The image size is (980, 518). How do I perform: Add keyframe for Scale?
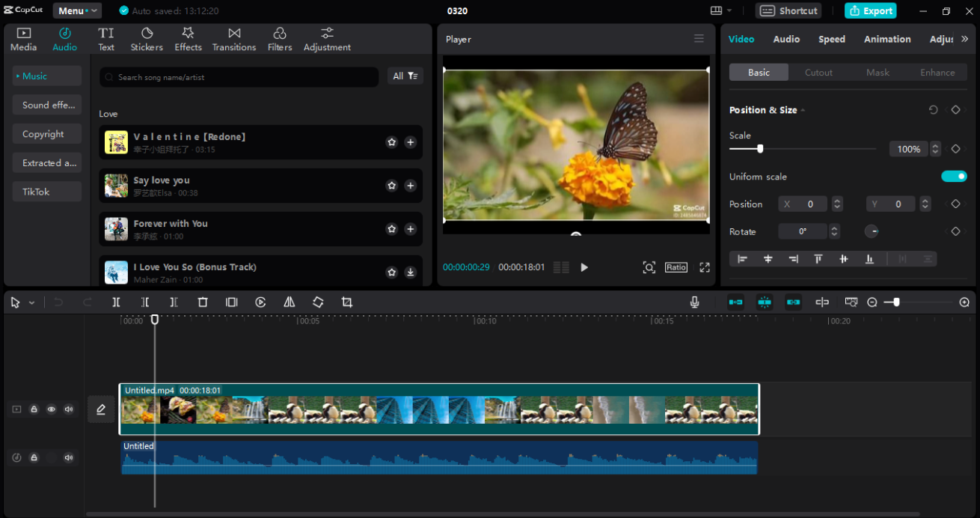(955, 149)
